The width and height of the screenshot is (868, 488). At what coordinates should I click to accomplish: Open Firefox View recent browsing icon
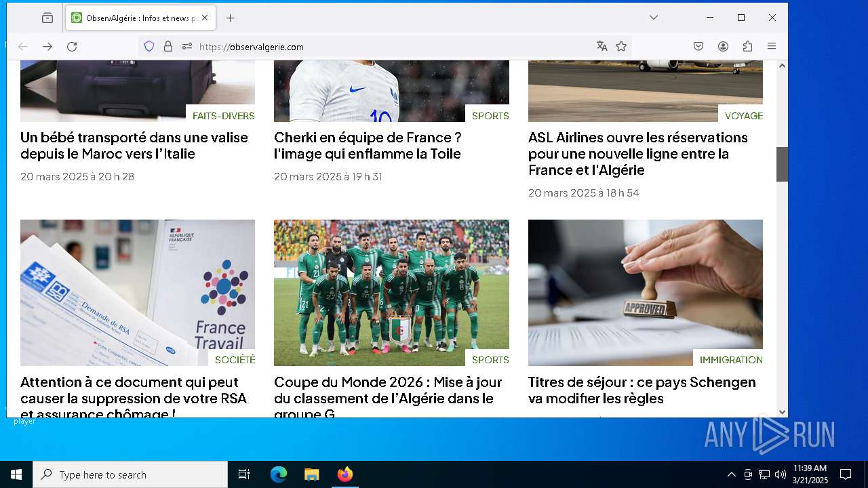click(x=47, y=18)
